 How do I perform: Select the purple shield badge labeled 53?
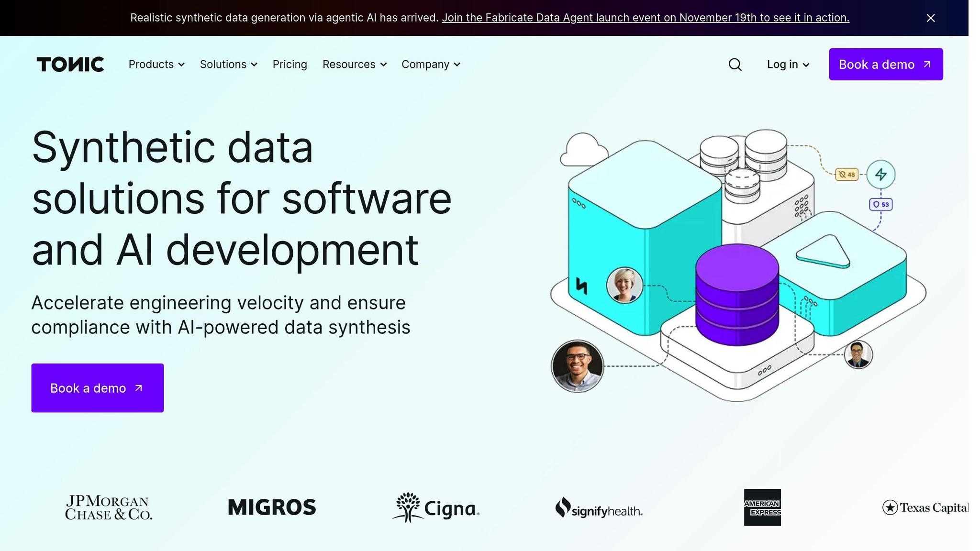880,204
